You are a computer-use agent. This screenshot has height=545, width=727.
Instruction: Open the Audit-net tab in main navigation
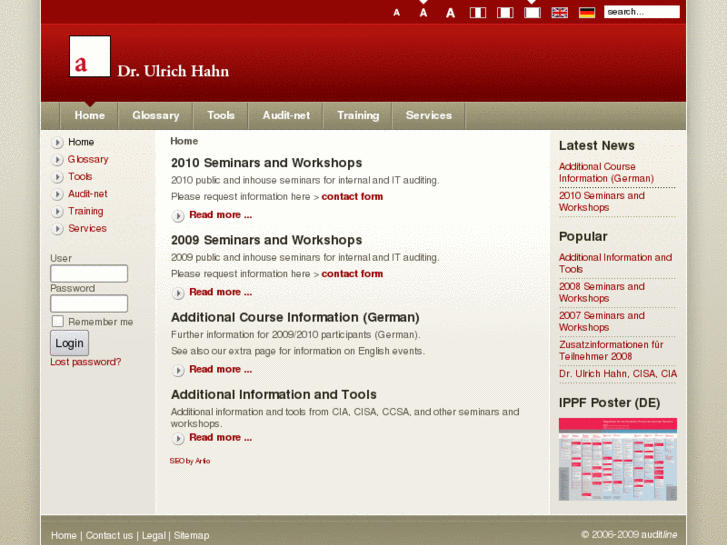(286, 115)
